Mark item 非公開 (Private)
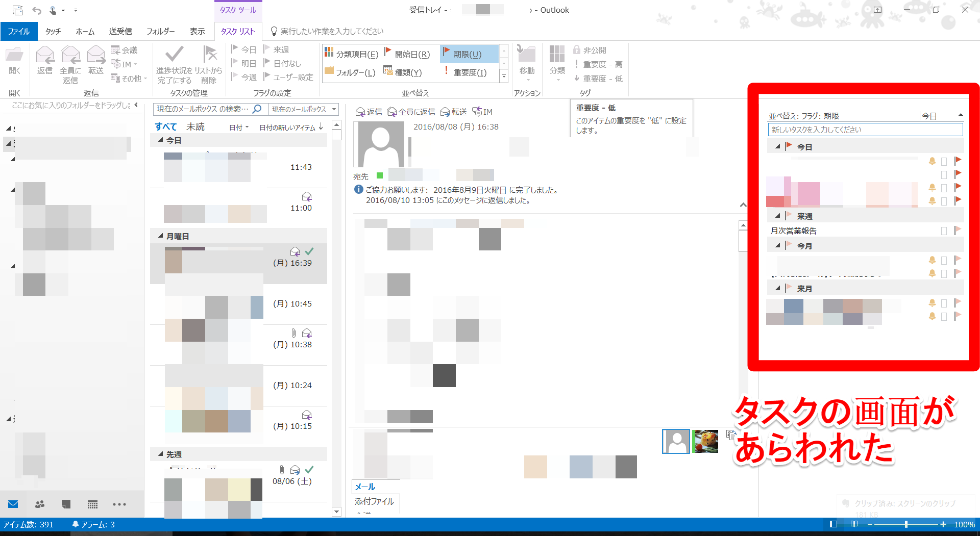The image size is (980, 536). [x=590, y=50]
